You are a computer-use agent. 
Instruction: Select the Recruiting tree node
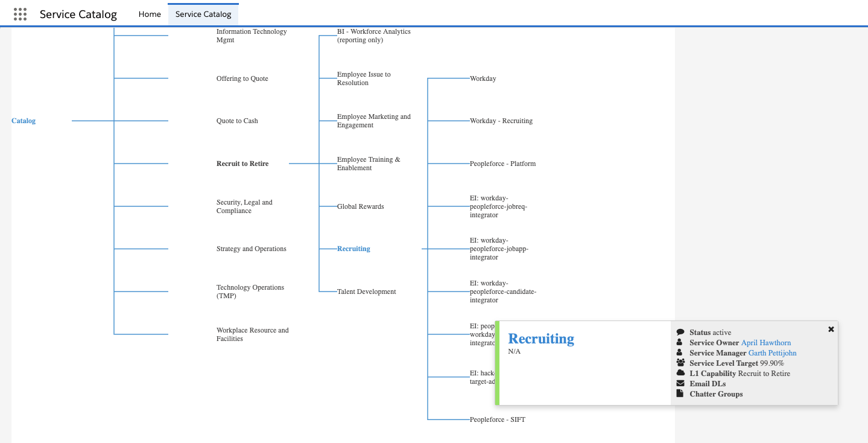(x=353, y=249)
